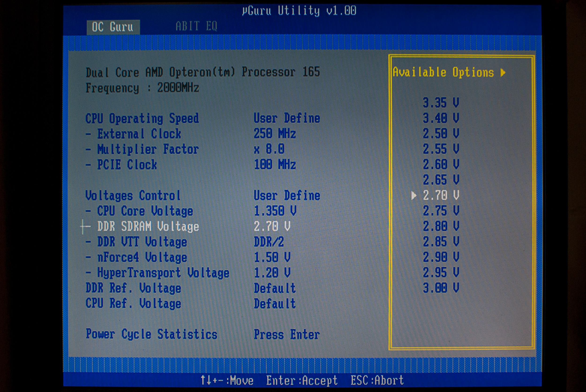The height and width of the screenshot is (392, 586).
Task: Switch to the OC Guru tab
Action: point(113,27)
